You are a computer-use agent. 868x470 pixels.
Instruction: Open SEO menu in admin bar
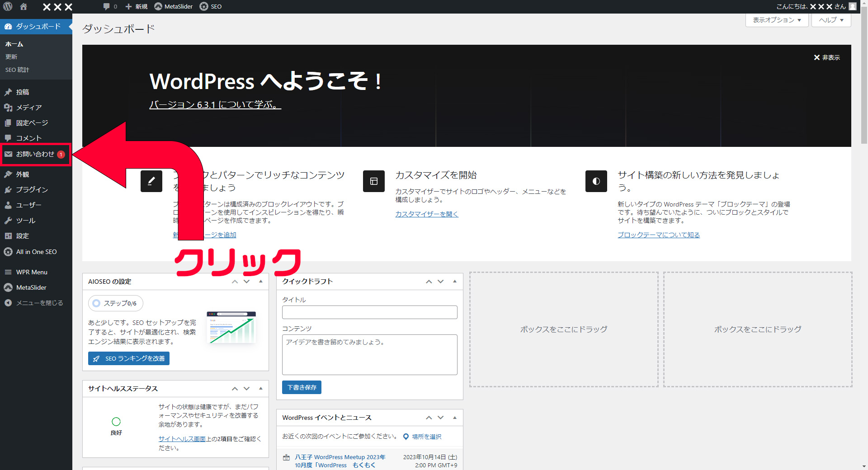pyautogui.click(x=211, y=6)
